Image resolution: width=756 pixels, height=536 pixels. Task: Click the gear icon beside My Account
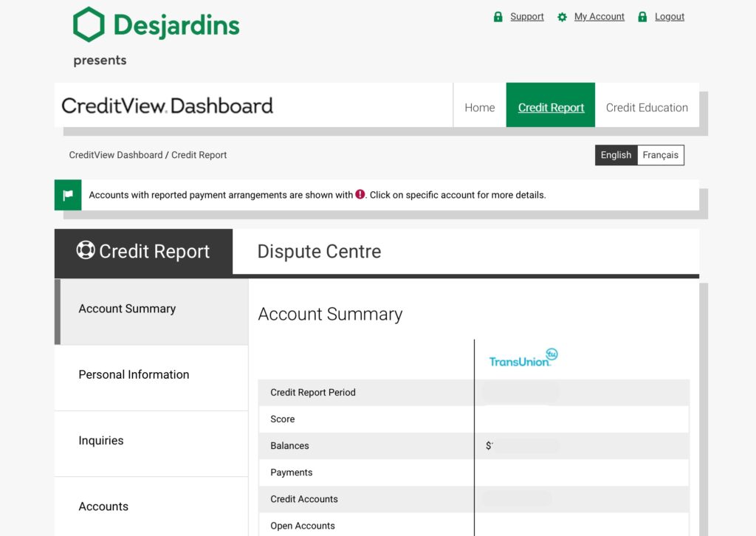pyautogui.click(x=563, y=17)
